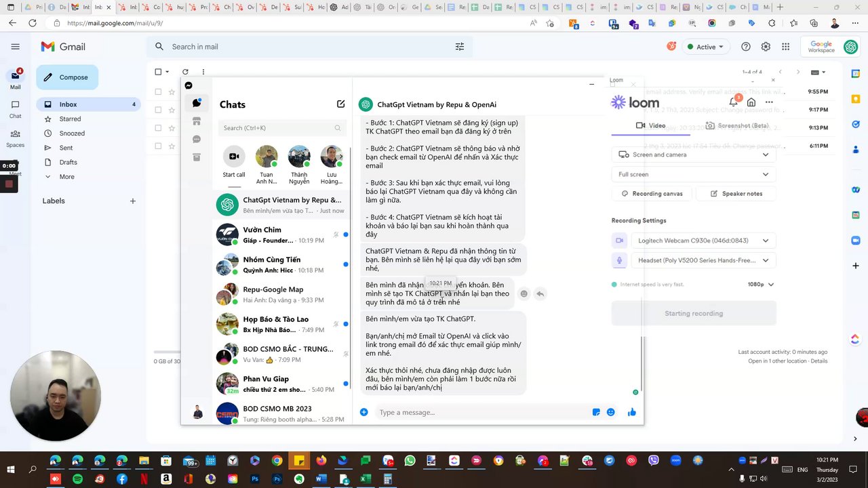Click Start call in Messenger
The width and height of the screenshot is (868, 488).
coord(234,162)
